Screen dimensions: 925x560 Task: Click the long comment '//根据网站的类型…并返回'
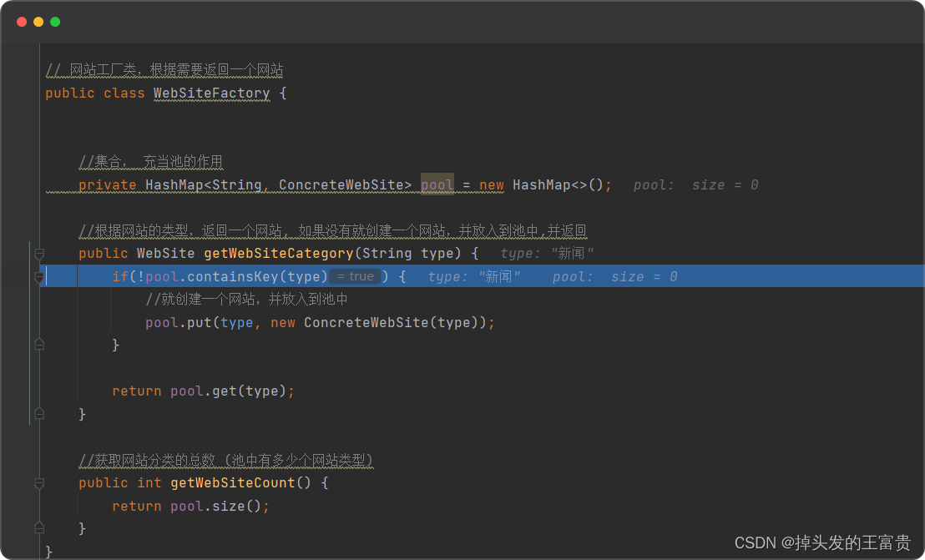(x=333, y=230)
